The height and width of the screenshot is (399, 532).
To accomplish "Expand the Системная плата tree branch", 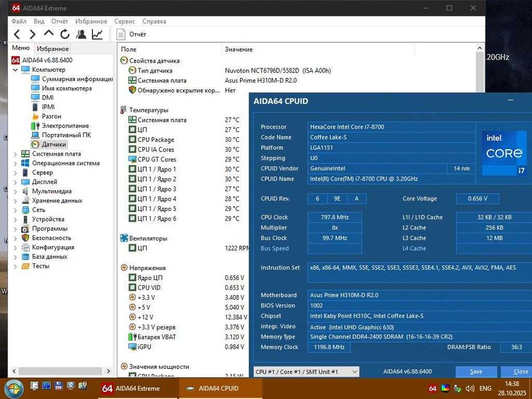I will click(15, 154).
